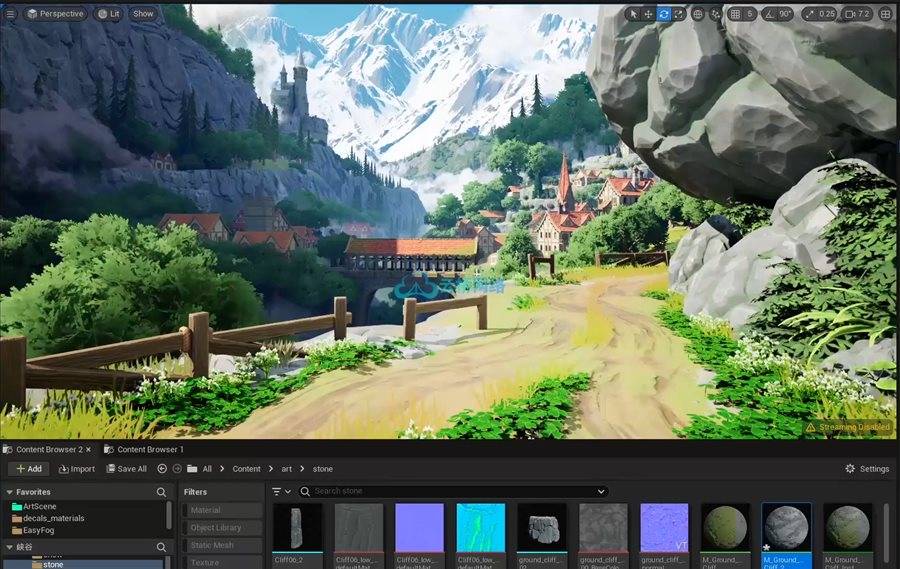Image resolution: width=900 pixels, height=569 pixels.
Task: Open the viewport options hamburger menu
Action: 10,14
